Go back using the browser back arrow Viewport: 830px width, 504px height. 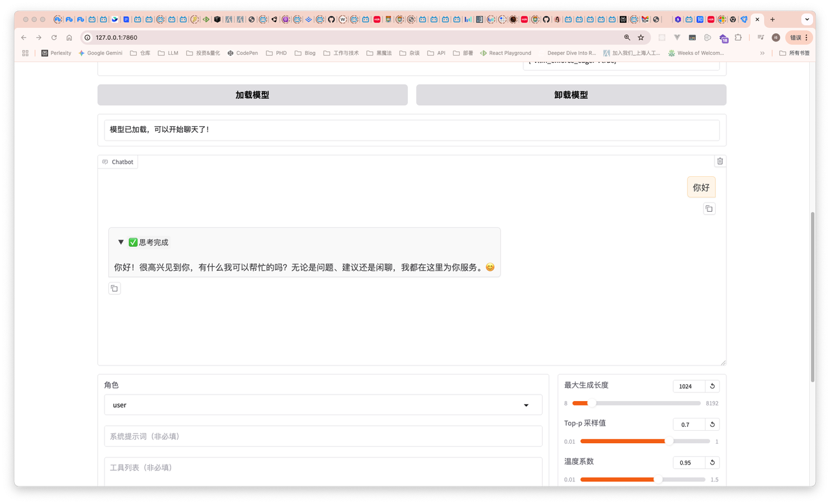pyautogui.click(x=24, y=38)
